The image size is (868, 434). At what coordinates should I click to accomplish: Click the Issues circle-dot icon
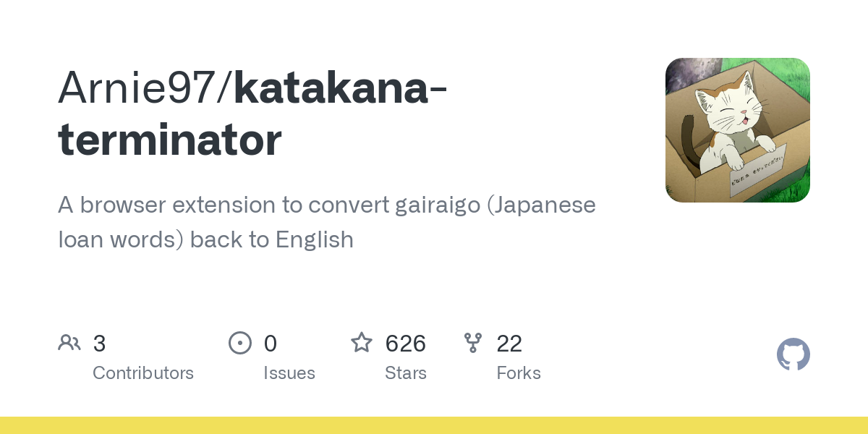click(240, 343)
